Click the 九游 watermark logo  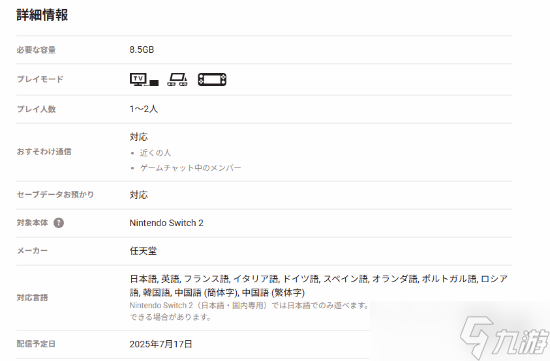[x=504, y=337]
